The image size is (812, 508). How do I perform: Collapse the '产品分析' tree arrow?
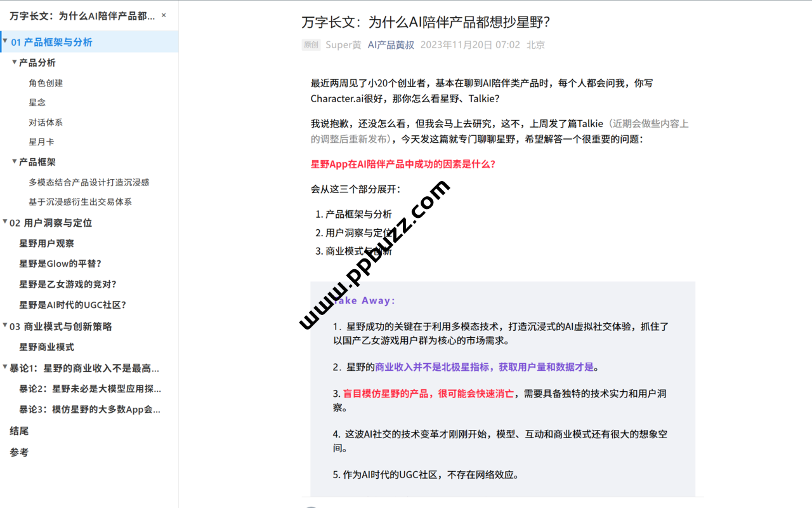[15, 62]
